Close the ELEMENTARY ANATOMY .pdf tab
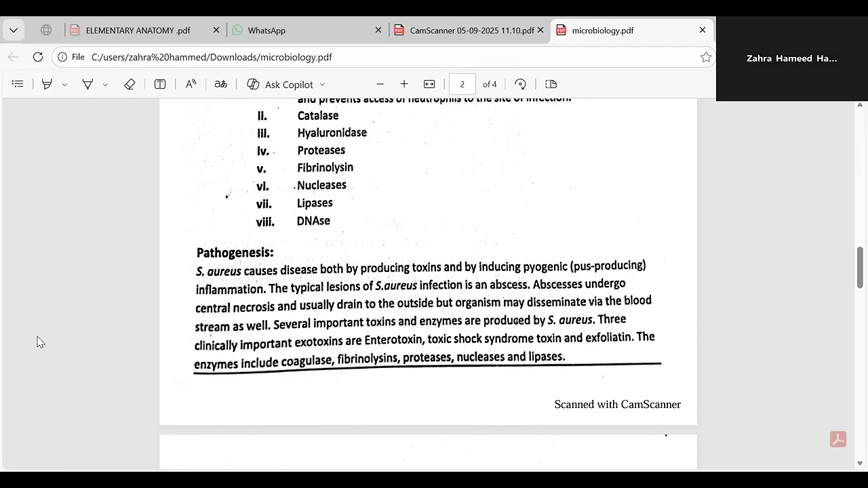The width and height of the screenshot is (868, 488). [x=216, y=30]
